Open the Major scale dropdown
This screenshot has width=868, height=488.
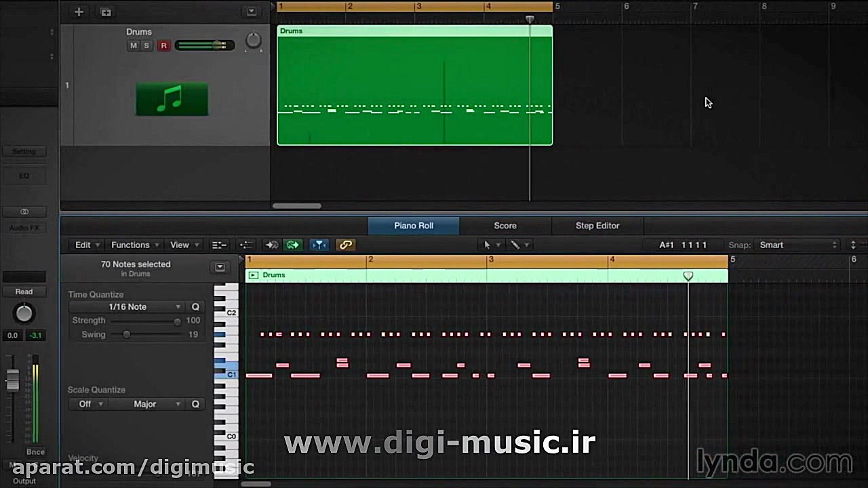point(146,404)
